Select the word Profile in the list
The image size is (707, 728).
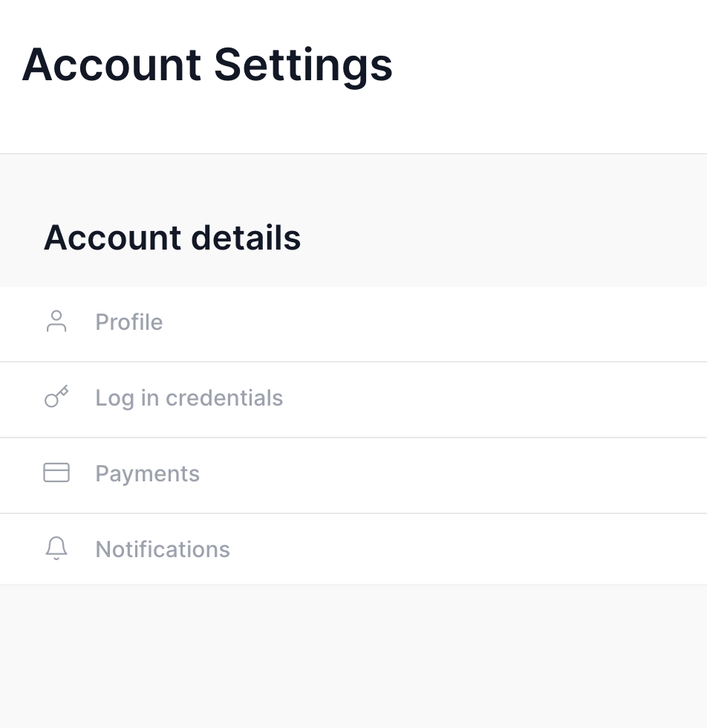coord(128,322)
